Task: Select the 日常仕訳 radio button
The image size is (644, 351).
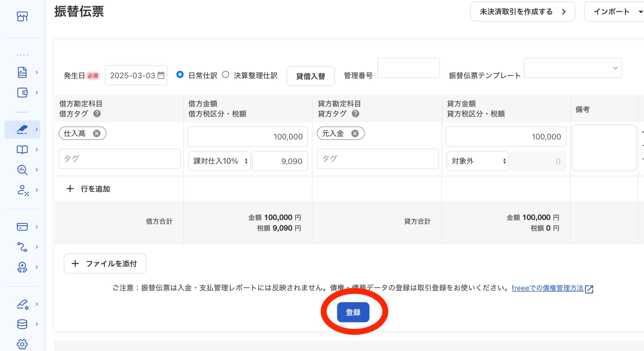Action: point(180,75)
